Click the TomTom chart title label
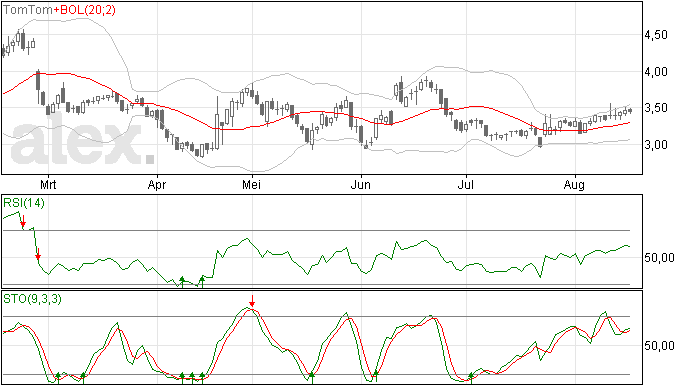Viewport: 690px width, 387px height. [x=28, y=10]
